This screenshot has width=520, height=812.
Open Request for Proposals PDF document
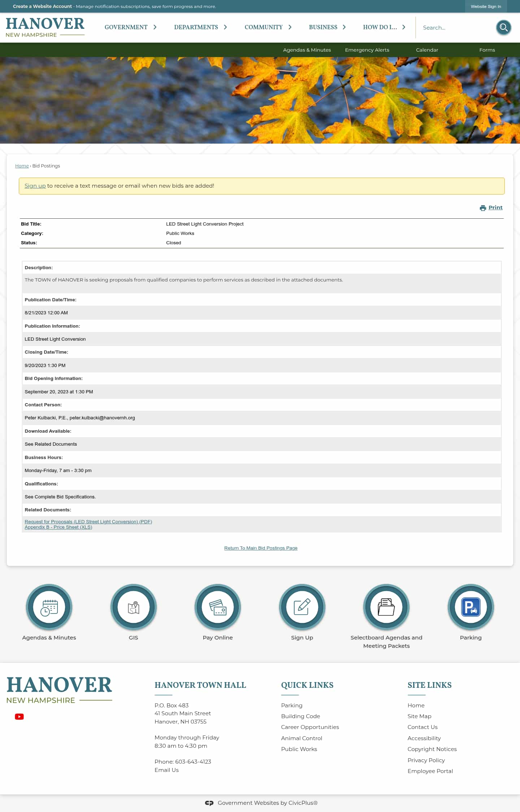88,521
